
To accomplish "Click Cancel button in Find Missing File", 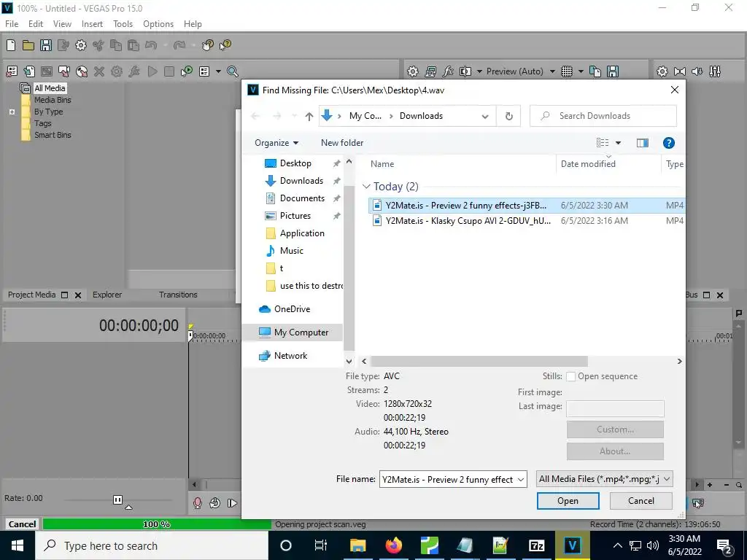I will coord(640,501).
